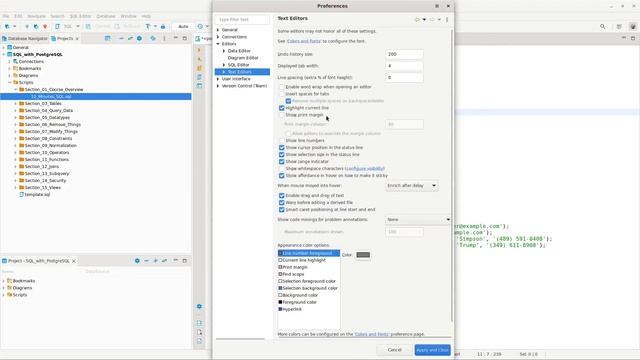The width and height of the screenshot is (640, 360).
Task: Click the forward navigation arrow in Preferences header
Action: (x=432, y=19)
